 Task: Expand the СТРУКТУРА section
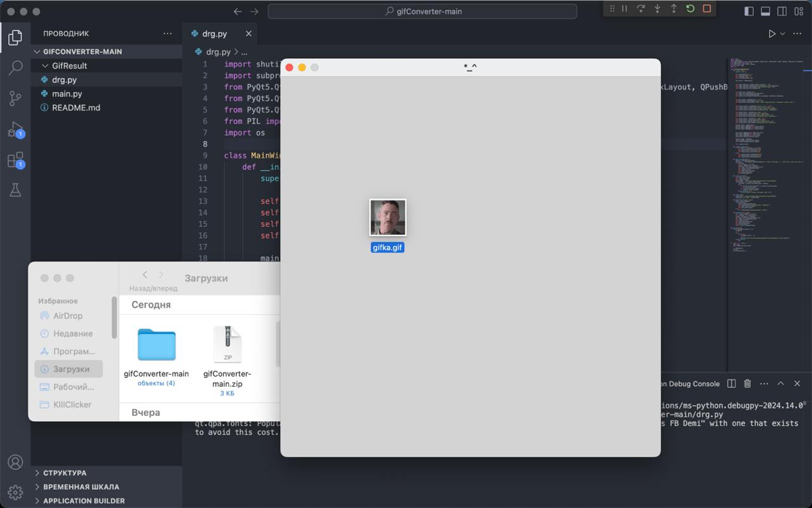[x=64, y=473]
